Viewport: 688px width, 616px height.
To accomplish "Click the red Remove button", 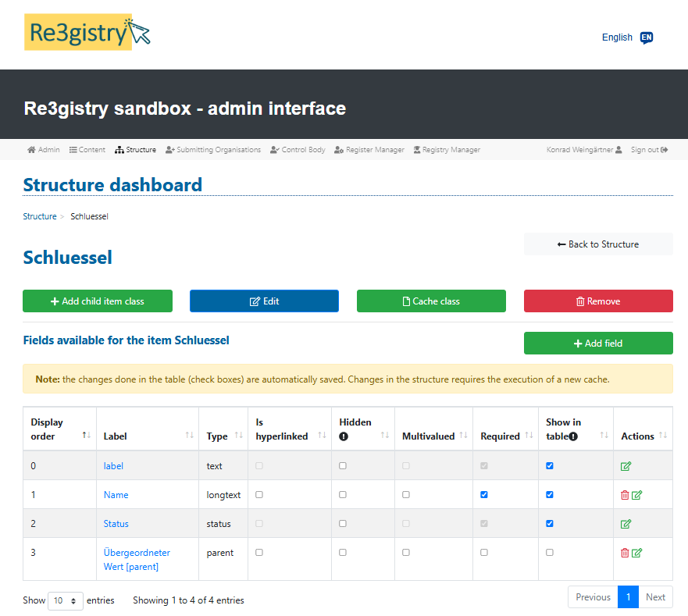I will [597, 301].
